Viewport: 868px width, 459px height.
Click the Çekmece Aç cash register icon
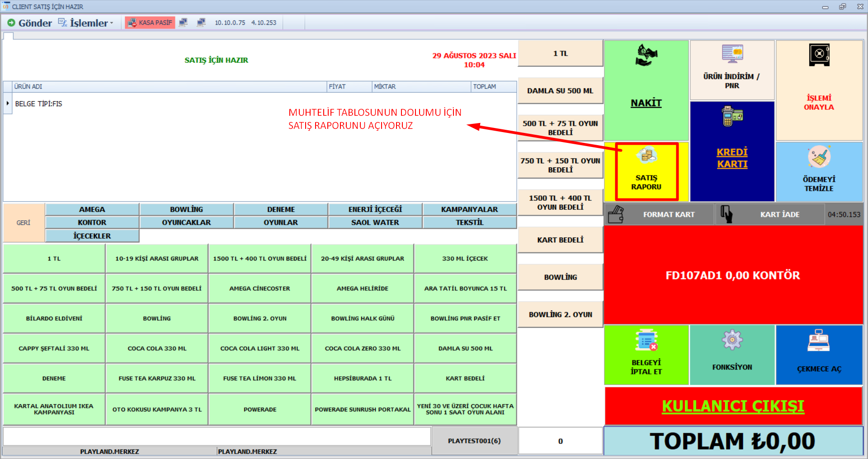pos(819,341)
